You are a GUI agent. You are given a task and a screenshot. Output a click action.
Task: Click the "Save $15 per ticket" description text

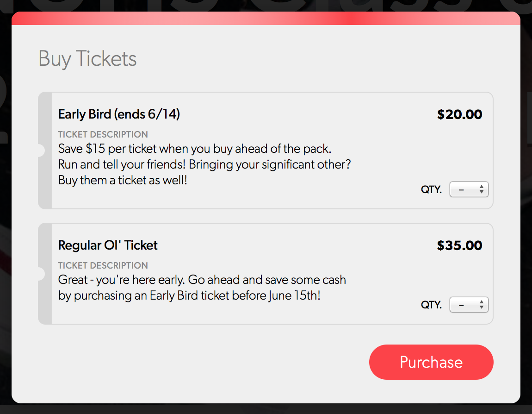tap(195, 149)
